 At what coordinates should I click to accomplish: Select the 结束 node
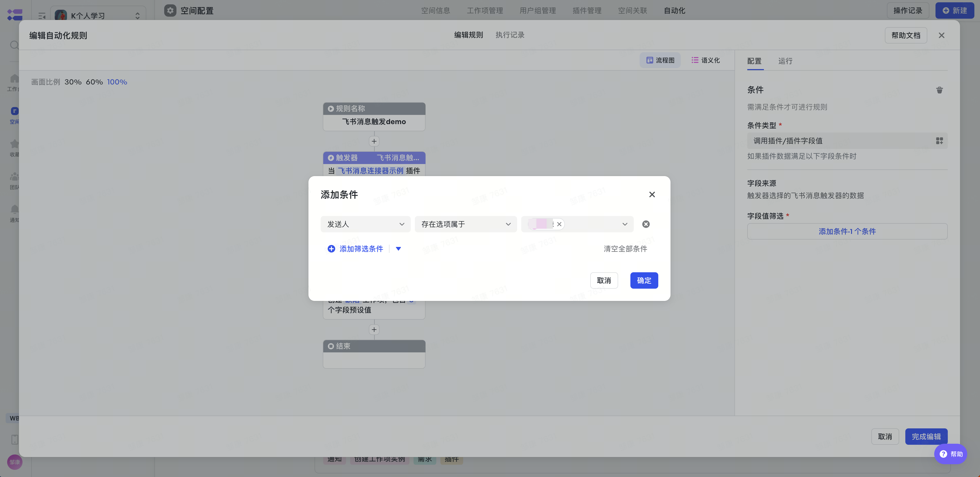coord(374,354)
